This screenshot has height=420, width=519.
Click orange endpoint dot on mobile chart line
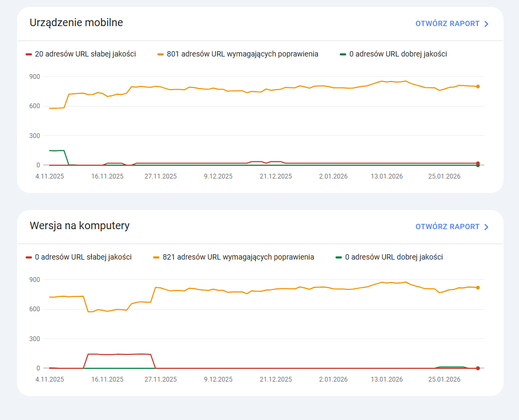pos(478,86)
